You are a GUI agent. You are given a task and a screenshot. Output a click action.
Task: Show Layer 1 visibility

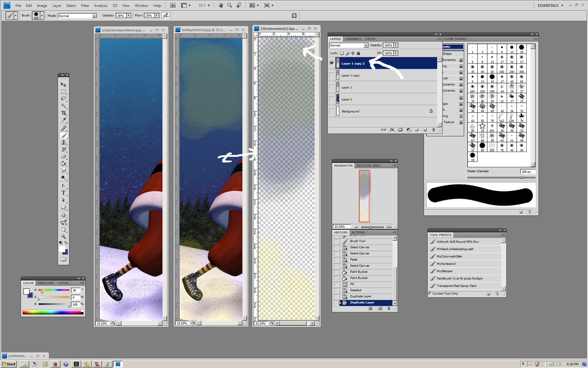pos(331,87)
